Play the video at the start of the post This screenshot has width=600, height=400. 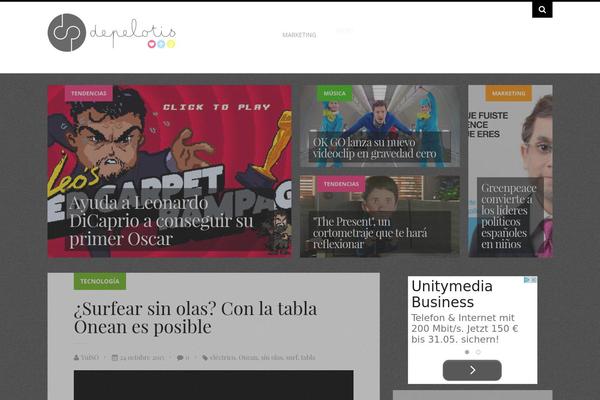point(214,385)
